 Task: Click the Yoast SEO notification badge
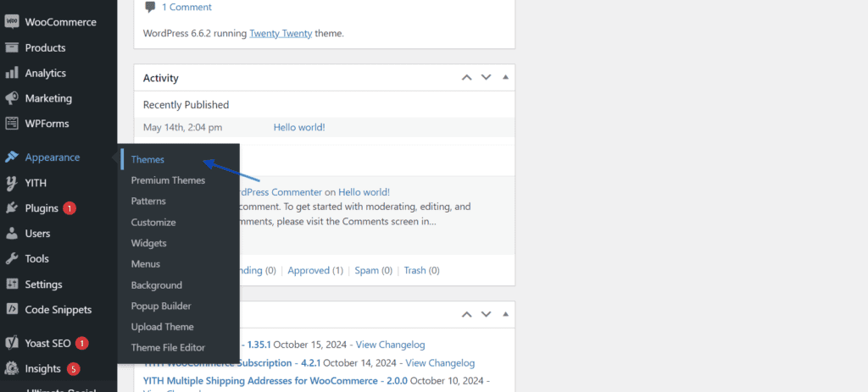pos(82,344)
